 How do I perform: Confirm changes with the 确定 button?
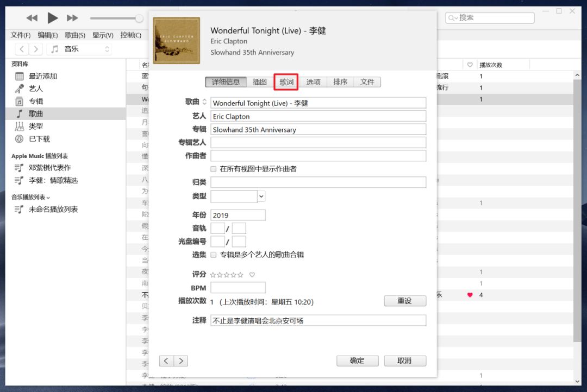357,361
